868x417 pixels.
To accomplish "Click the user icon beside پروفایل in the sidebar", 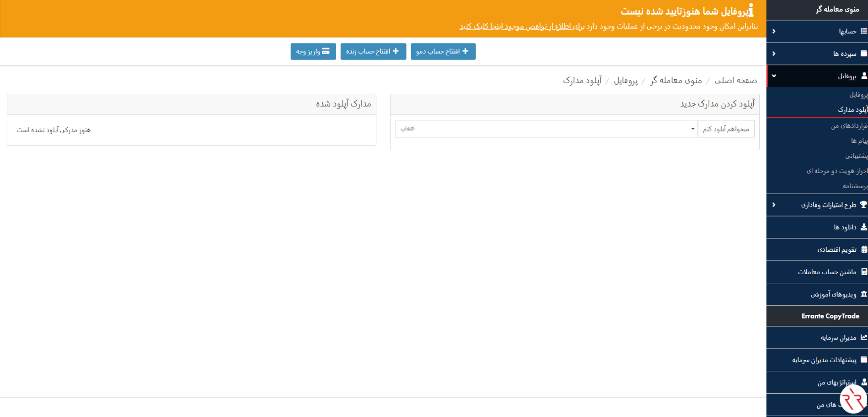I will (864, 76).
